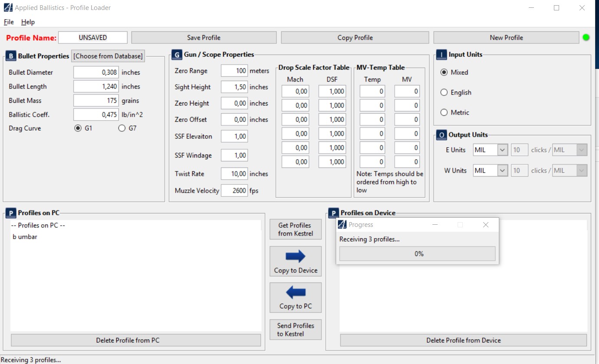Image resolution: width=599 pixels, height=364 pixels.
Task: Click the Profiles on PC P icon
Action: pyautogui.click(x=10, y=213)
